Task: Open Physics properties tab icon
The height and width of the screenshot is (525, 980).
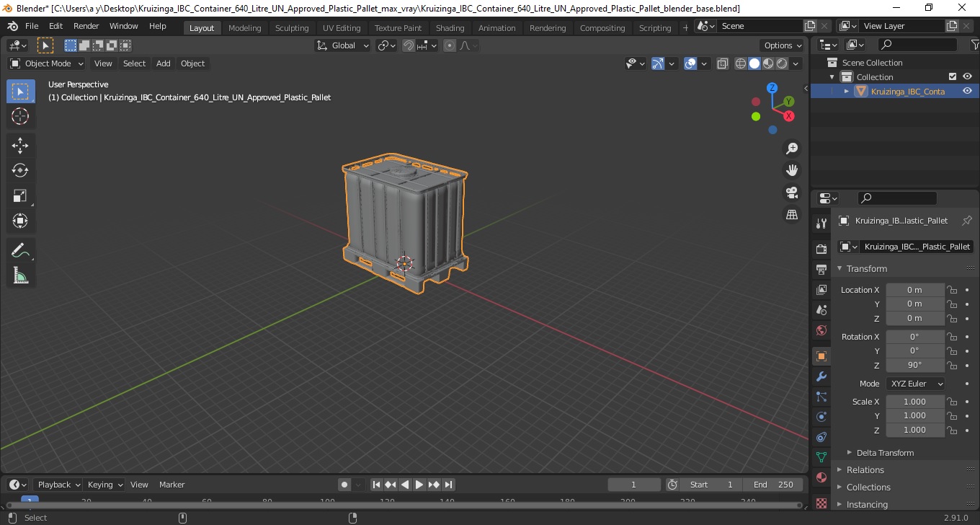Action: click(821, 417)
